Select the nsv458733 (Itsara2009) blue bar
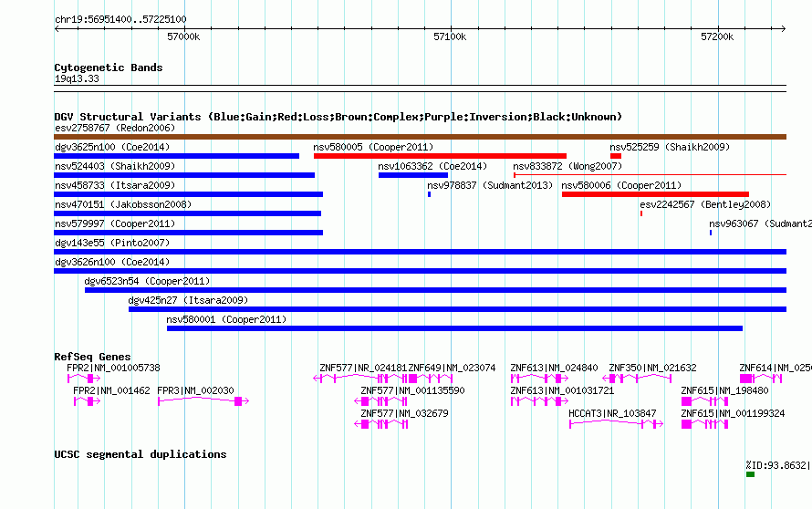This screenshot has height=509, width=812. click(189, 194)
